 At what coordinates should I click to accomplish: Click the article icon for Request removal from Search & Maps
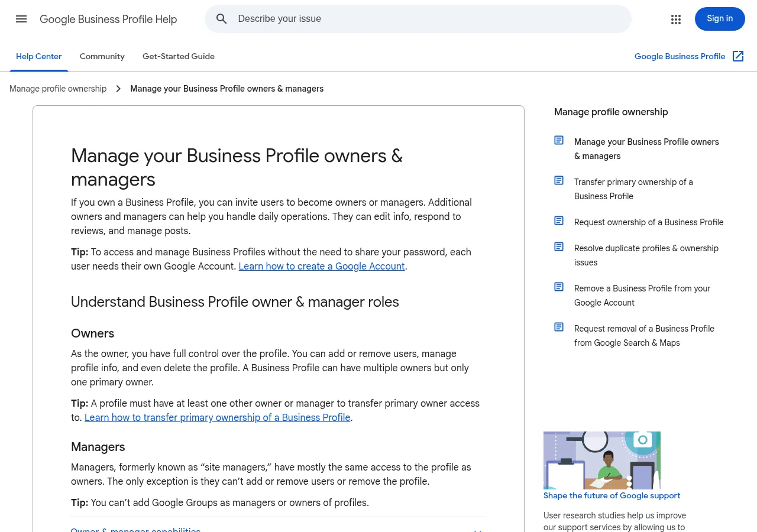coord(559,327)
